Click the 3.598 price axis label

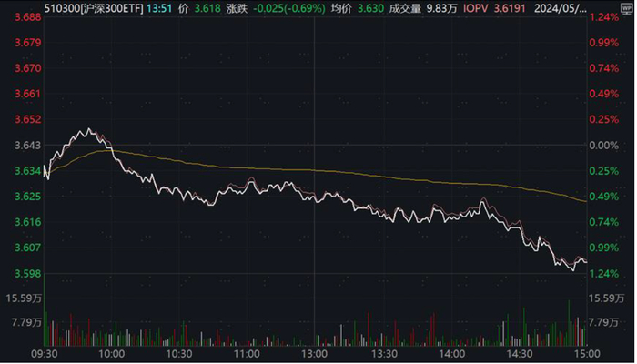coord(28,274)
